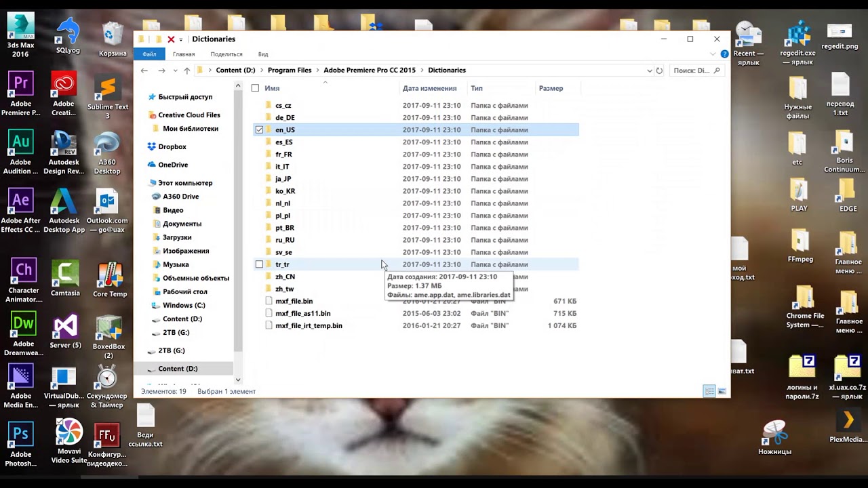Open regedit.exe shortcut on desktop

coord(797,43)
